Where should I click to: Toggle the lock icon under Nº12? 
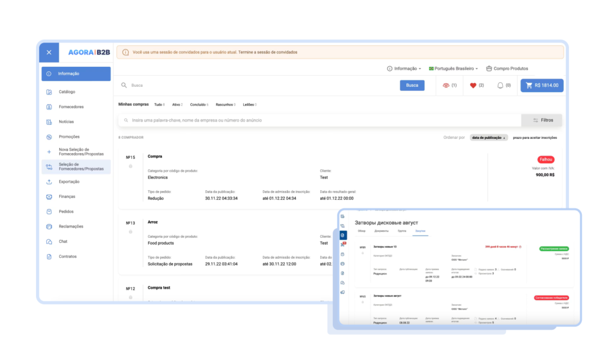point(131,297)
